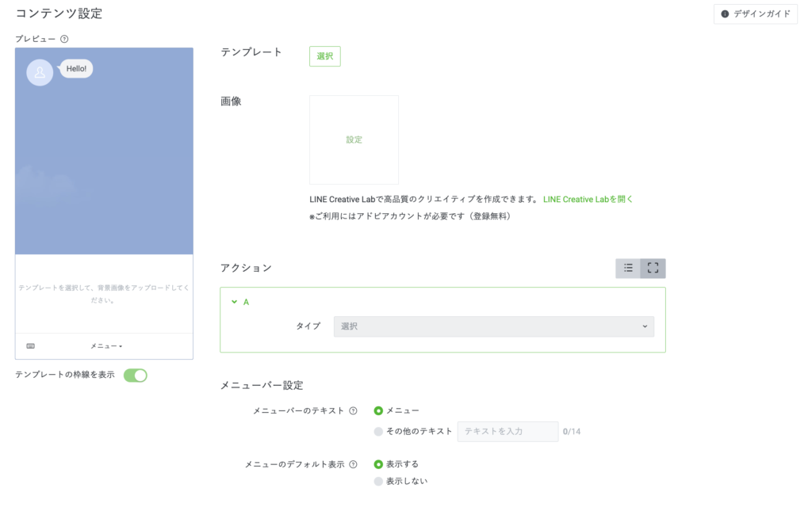Screen dimensions: 812x511
Task: Switch actions to list view icon
Action: click(x=628, y=268)
